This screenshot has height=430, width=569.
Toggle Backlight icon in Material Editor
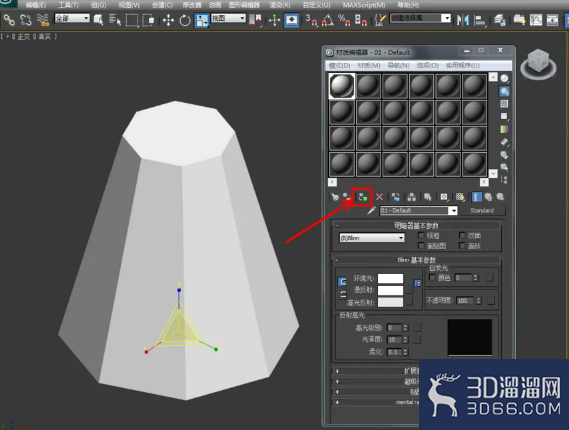pyautogui.click(x=504, y=91)
